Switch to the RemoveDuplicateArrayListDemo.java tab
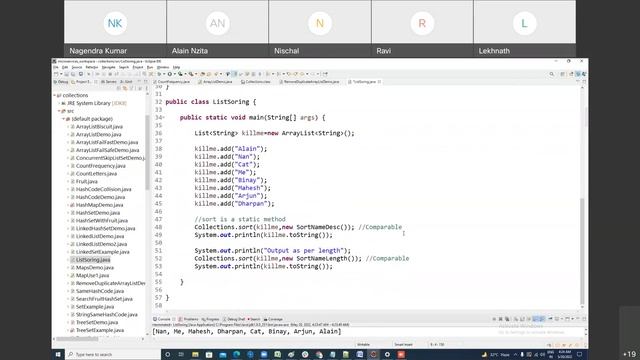Image resolution: width=640 pixels, height=360 pixels. click(x=309, y=82)
